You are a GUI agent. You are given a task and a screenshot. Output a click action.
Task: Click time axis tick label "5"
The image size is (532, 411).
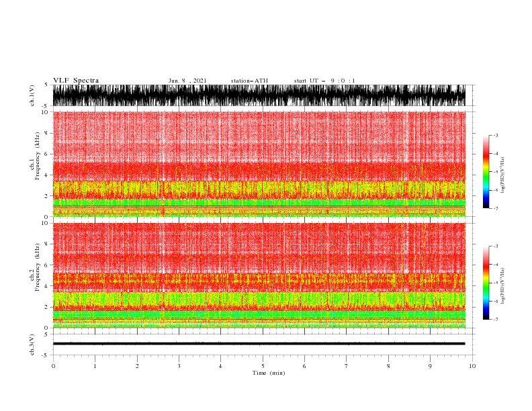[x=263, y=366]
